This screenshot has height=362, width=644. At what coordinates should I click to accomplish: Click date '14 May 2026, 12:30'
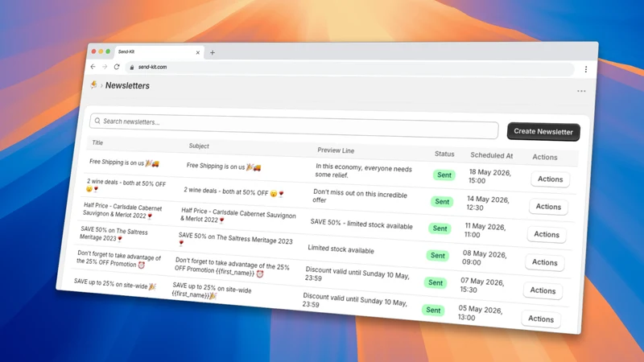pos(488,204)
